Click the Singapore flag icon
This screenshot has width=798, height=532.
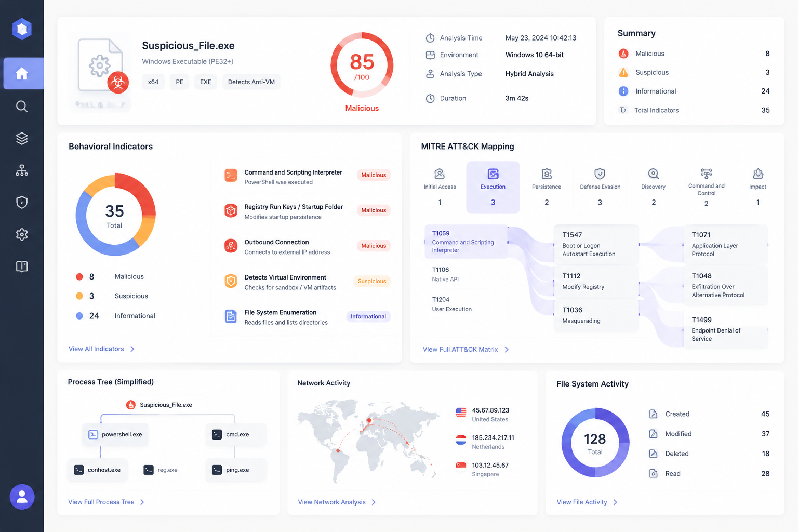click(461, 465)
